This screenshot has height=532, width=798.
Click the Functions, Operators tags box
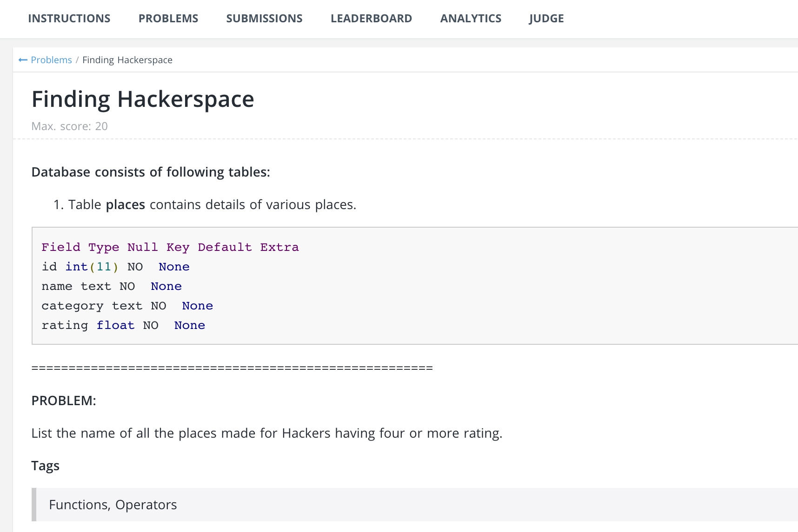coord(113,505)
